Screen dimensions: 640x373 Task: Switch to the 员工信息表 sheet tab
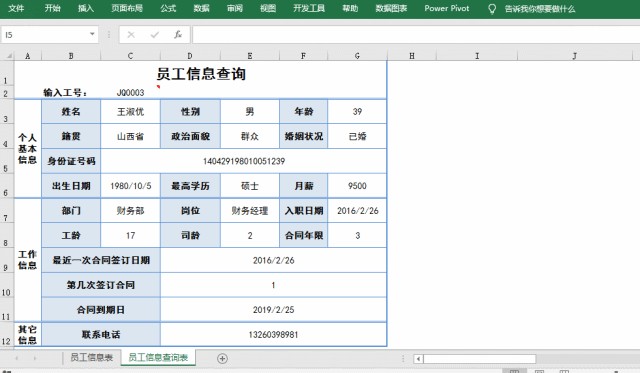pos(92,357)
